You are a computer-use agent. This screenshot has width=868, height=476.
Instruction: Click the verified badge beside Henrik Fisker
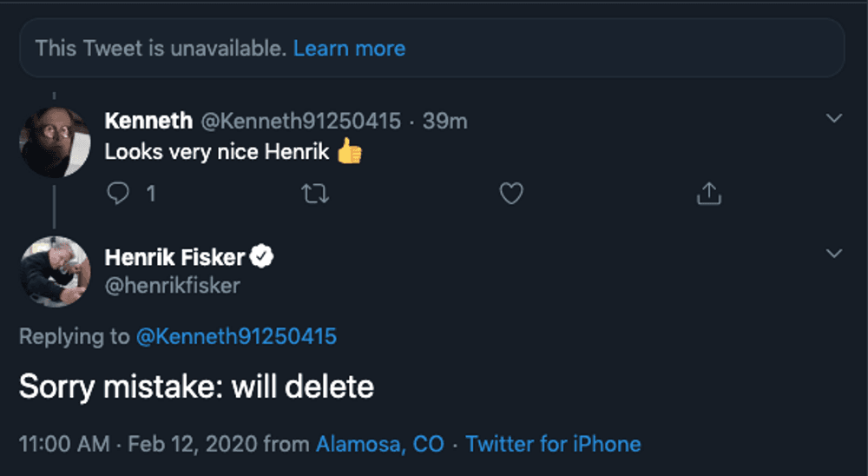click(x=262, y=256)
